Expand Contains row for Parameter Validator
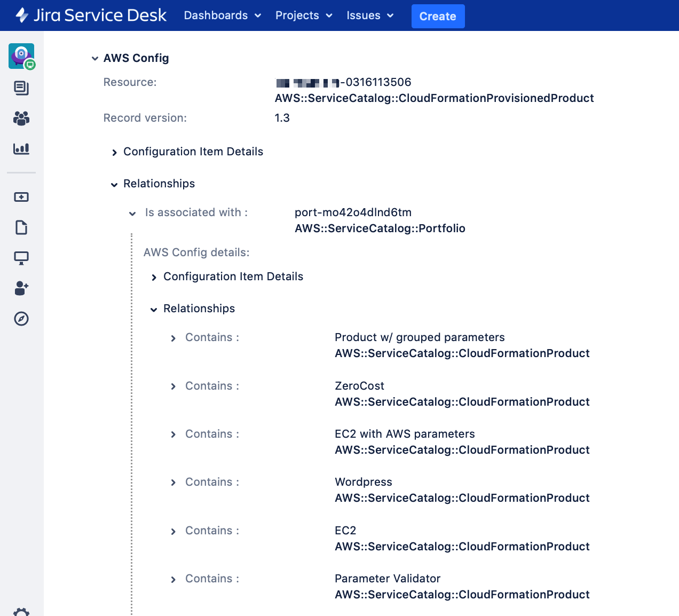Viewport: 679px width, 616px height. tap(173, 579)
